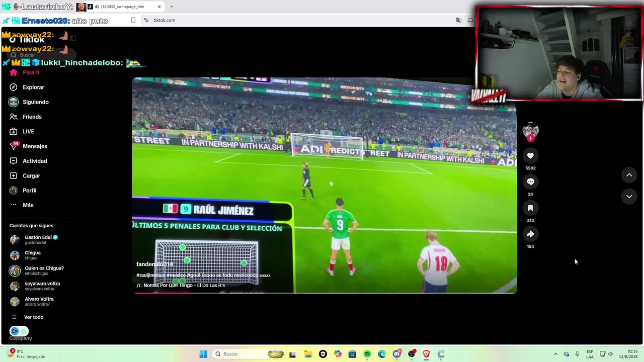The image size is (644, 362).
Task: Open a new browser tab
Action: pos(172,7)
